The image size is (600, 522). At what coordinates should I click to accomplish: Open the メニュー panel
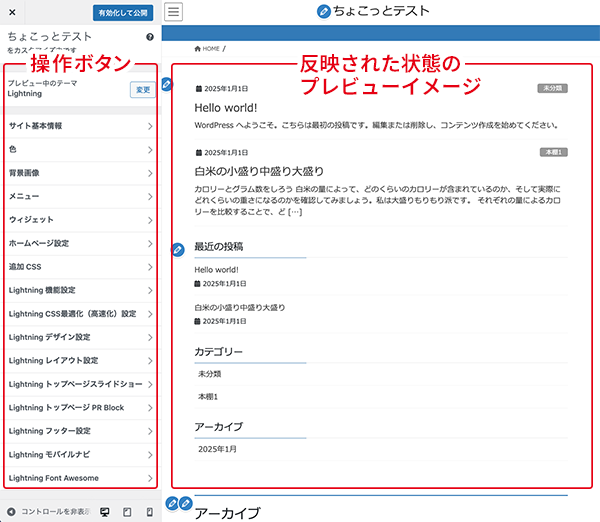(x=80, y=196)
